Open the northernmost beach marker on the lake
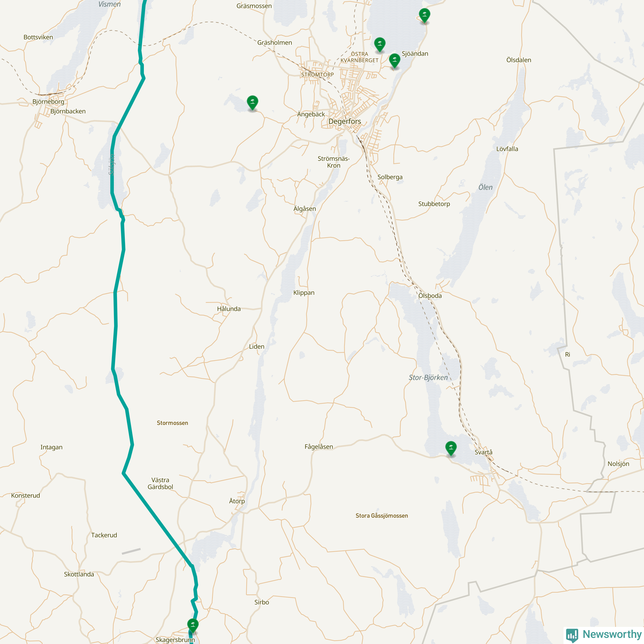Image resolution: width=644 pixels, height=644 pixels. point(424,15)
